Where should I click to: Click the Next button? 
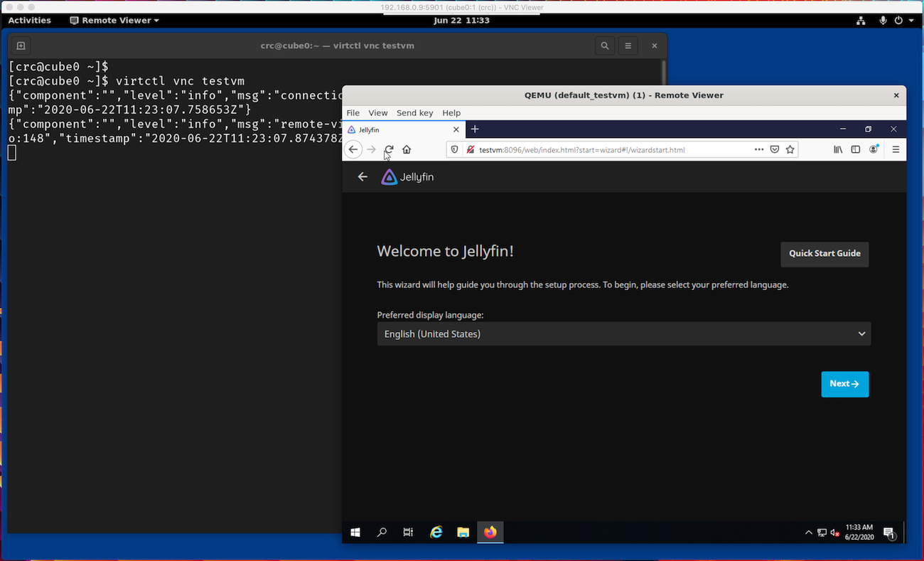coord(844,383)
